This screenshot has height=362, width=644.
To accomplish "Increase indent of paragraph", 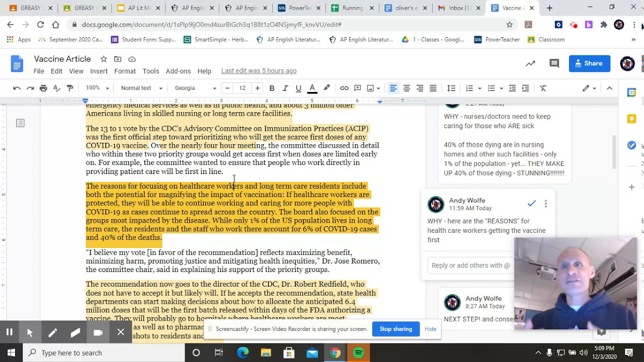I will point(525,88).
